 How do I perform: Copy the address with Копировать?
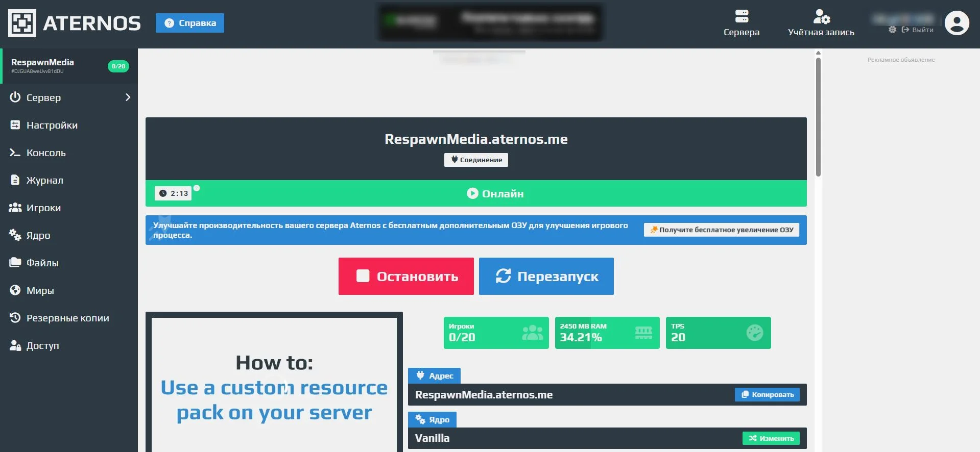(x=767, y=394)
